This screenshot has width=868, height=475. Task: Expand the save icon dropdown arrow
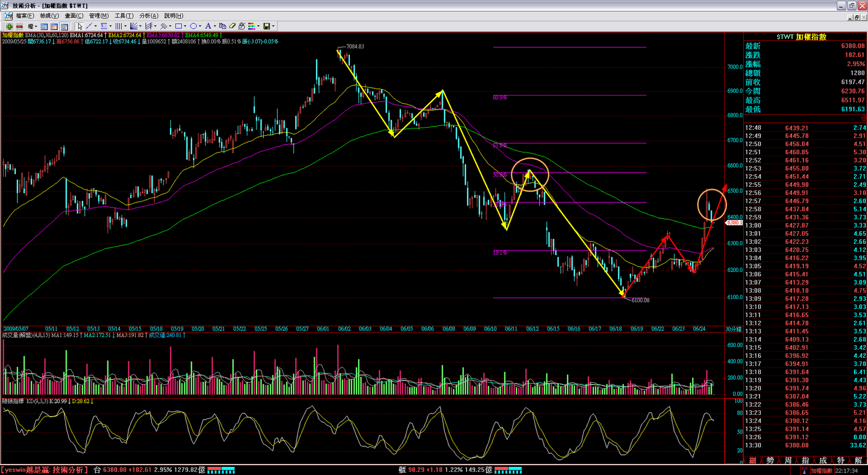273,26
